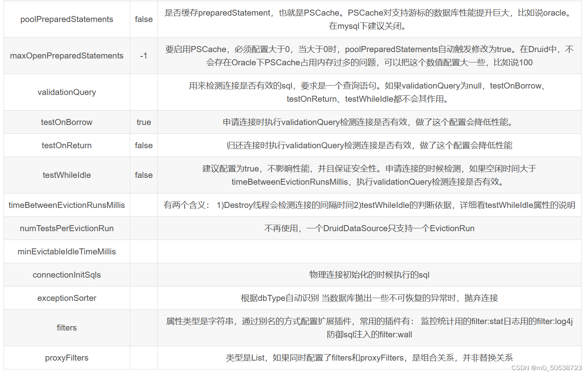Click the false default of testWhileIdle
The width and height of the screenshot is (588, 375).
[x=143, y=175]
